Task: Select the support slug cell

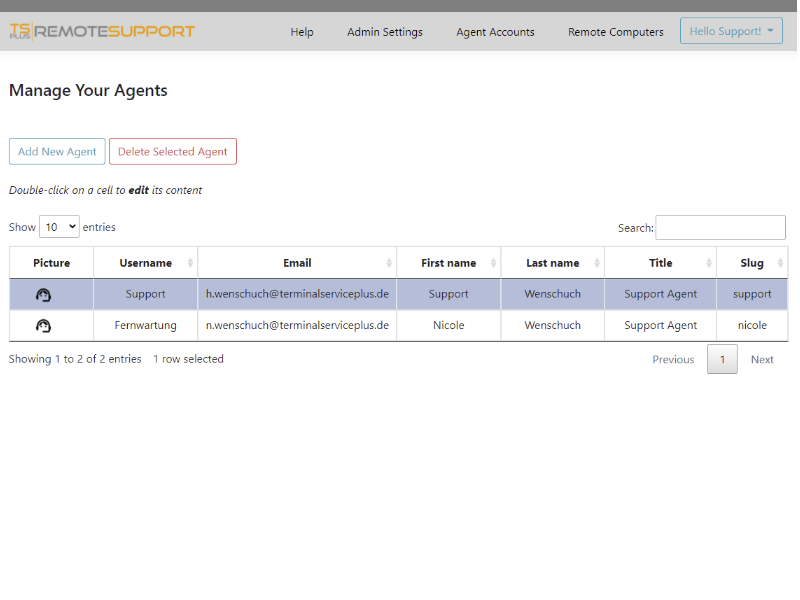Action: pos(752,294)
